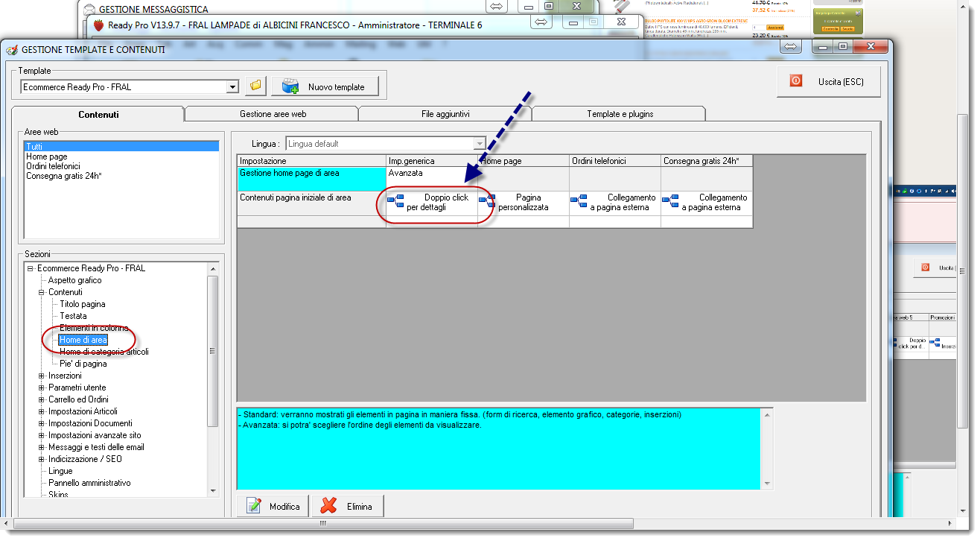This screenshot has height=541, width=980.
Task: Expand the Carrello ed Ordini node
Action: pyautogui.click(x=42, y=399)
